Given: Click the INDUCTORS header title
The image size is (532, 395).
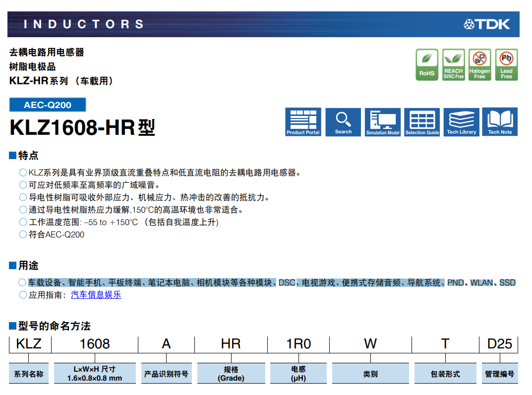Looking at the screenshot, I should pyautogui.click(x=84, y=24).
